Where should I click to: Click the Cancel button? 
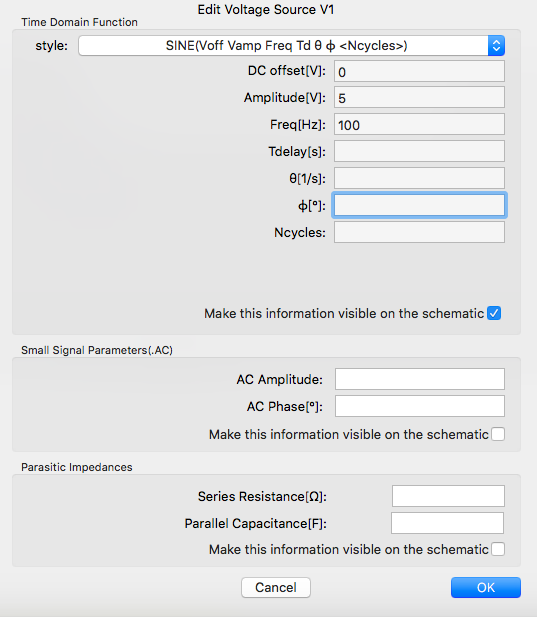coord(276,587)
